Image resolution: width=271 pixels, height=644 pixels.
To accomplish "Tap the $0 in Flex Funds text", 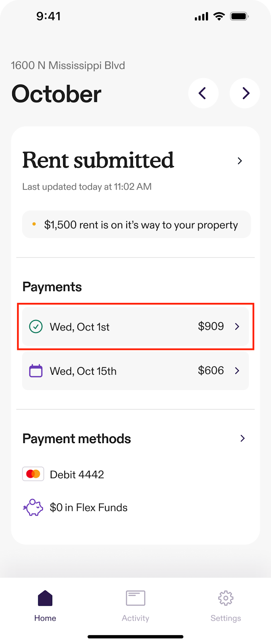I will [x=88, y=508].
